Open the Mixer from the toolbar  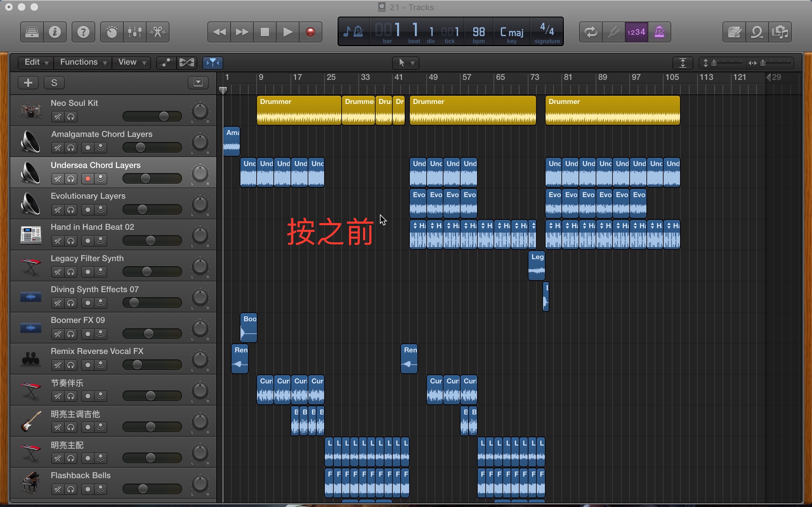pyautogui.click(x=134, y=32)
